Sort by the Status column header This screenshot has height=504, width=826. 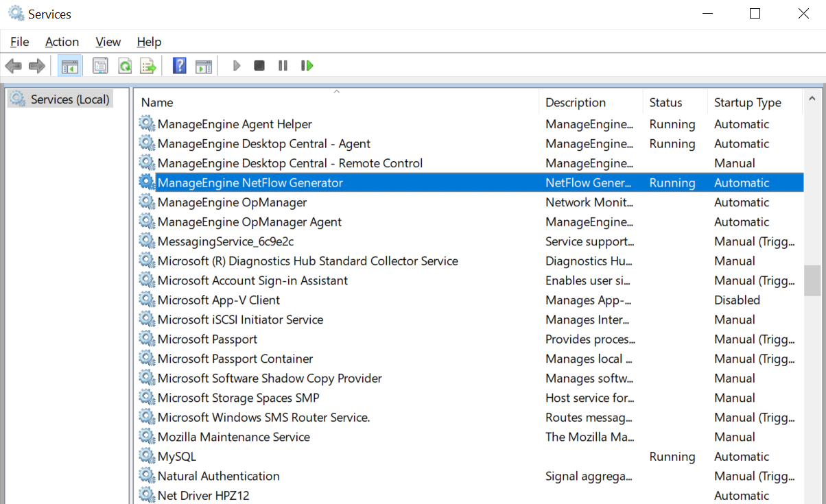(675, 102)
